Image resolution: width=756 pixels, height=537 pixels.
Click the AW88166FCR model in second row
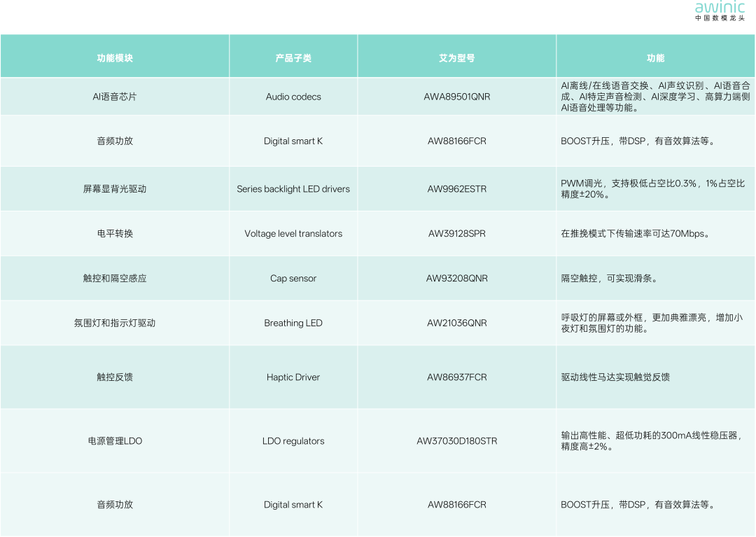coord(456,140)
